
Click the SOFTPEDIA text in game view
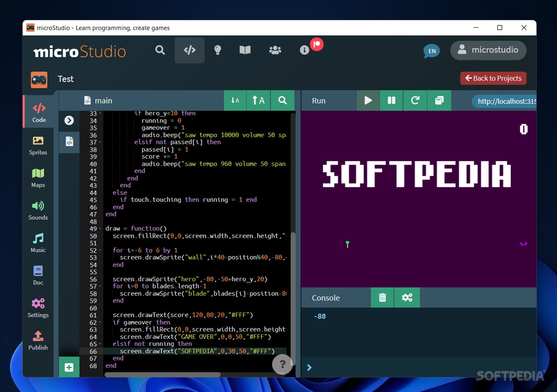point(417,174)
